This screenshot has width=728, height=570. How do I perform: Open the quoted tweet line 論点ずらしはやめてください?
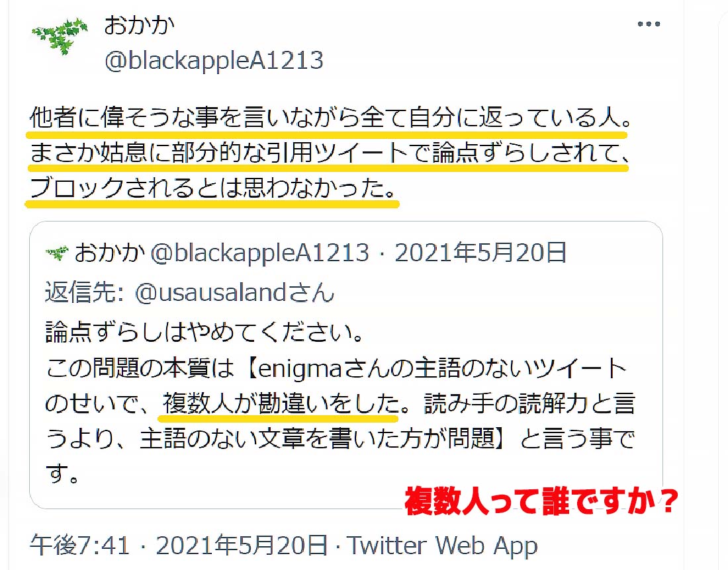(x=205, y=331)
